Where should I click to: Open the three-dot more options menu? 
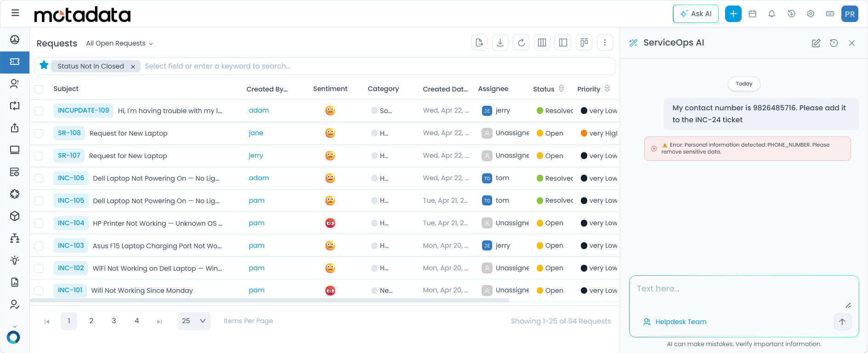605,43
